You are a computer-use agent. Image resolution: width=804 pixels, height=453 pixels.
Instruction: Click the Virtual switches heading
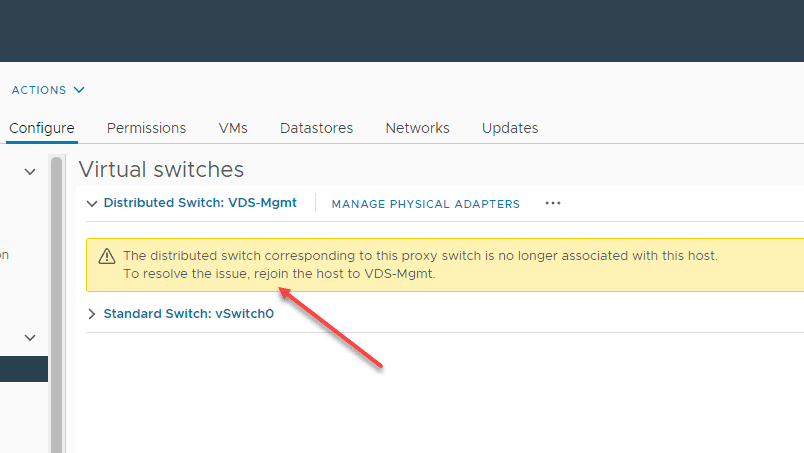161,170
